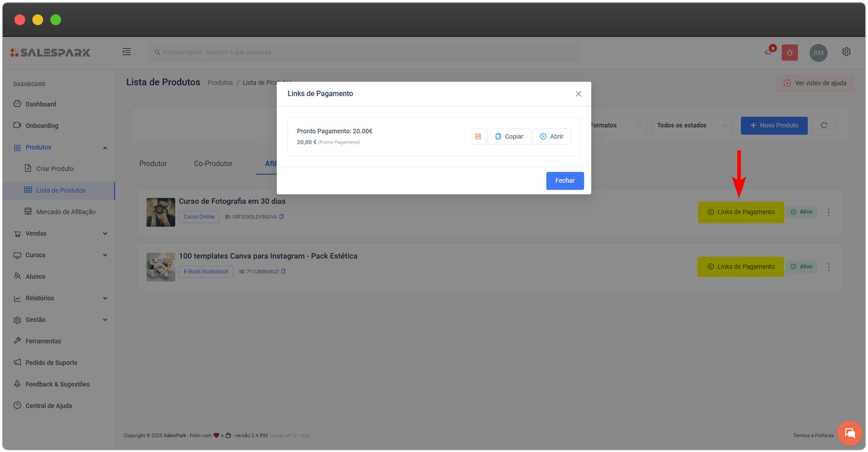Open the three-dot menu for Canva templates
This screenshot has width=868, height=452.
coord(828,267)
